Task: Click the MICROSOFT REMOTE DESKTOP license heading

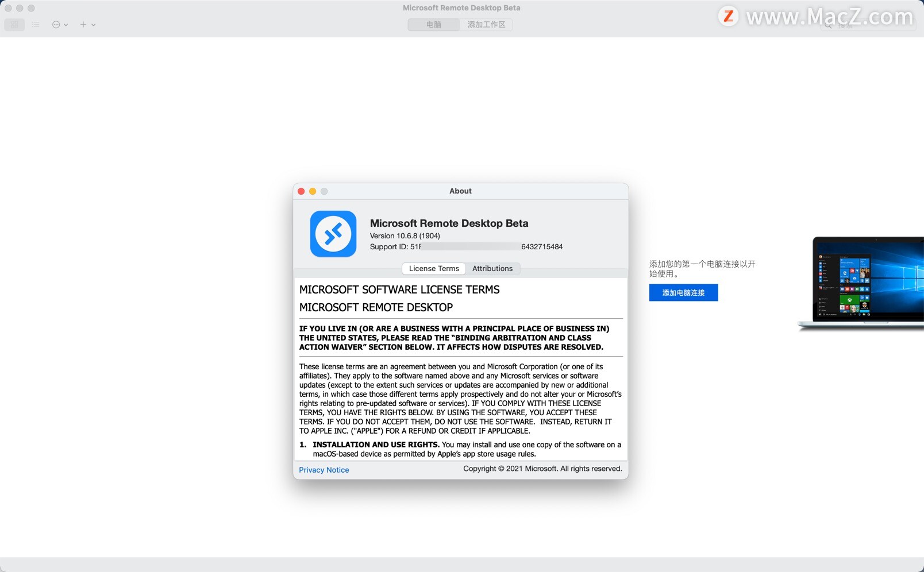Action: coord(376,308)
